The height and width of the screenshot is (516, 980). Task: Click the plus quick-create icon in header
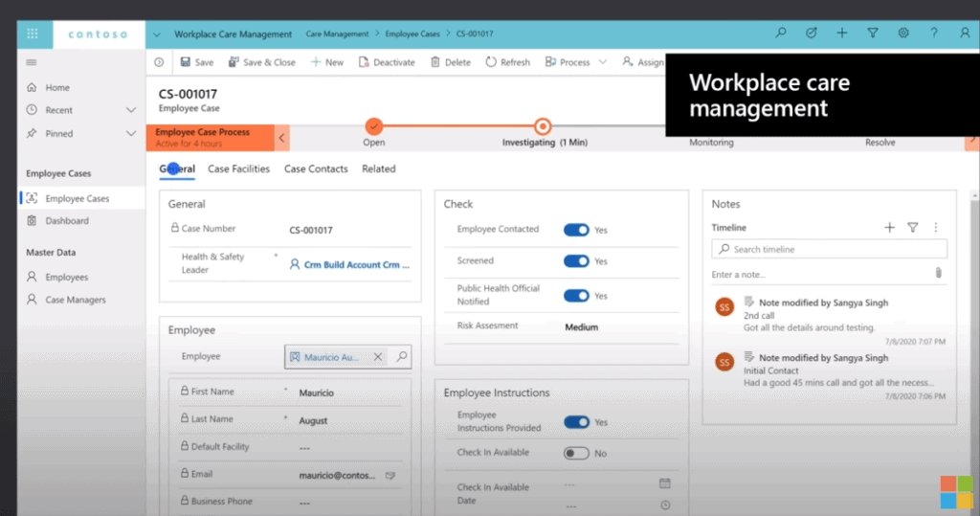pos(842,34)
